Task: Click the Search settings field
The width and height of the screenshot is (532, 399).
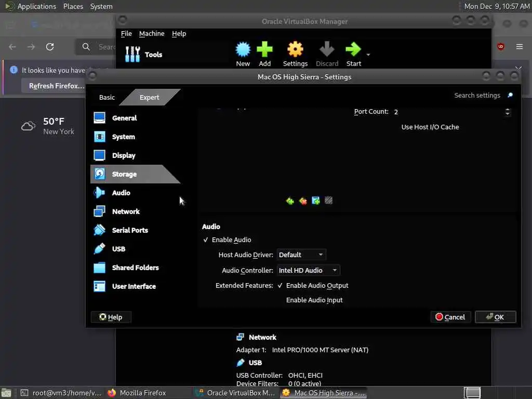Action: [x=477, y=96]
